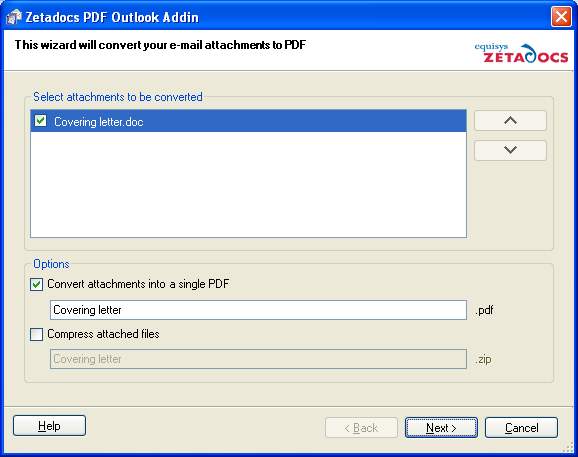This screenshot has height=457, width=578.
Task: Select the Covering letter.doc list row
Action: [248, 121]
